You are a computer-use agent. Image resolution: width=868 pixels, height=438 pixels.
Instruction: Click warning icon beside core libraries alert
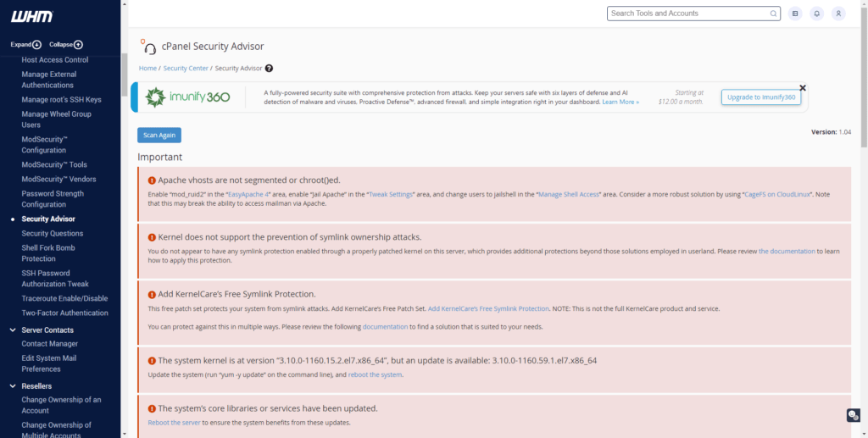coord(152,408)
